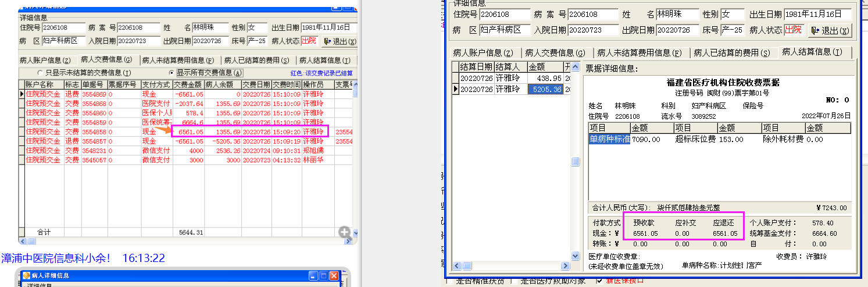Image resolution: width=868 pixels, height=287 pixels.
Task: Click 除外耗材费 item in receipt
Action: tap(783, 139)
